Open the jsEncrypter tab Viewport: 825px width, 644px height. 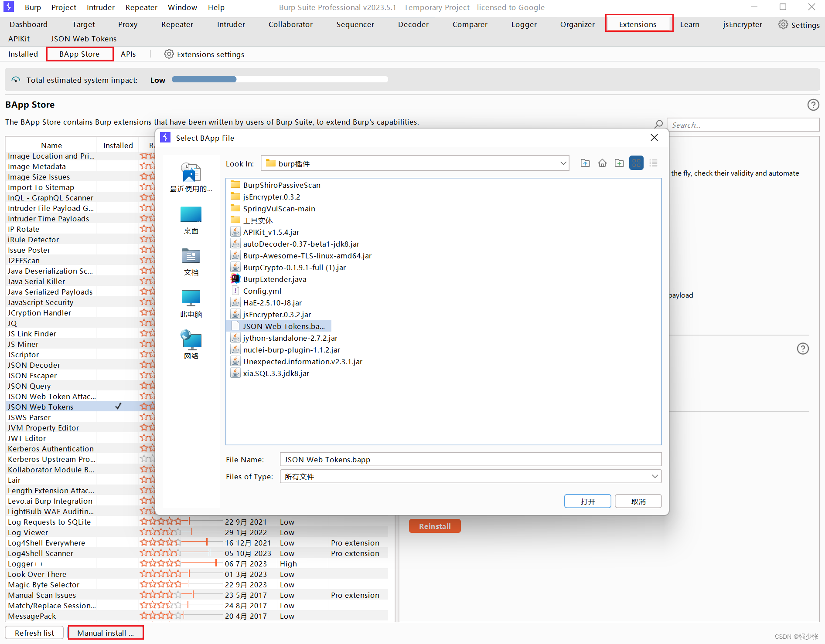click(x=742, y=24)
